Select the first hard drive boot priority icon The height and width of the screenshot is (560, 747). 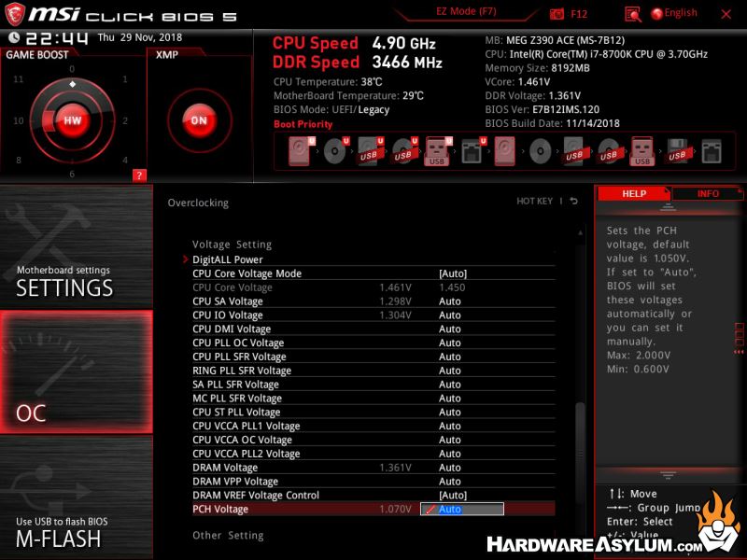tap(300, 150)
